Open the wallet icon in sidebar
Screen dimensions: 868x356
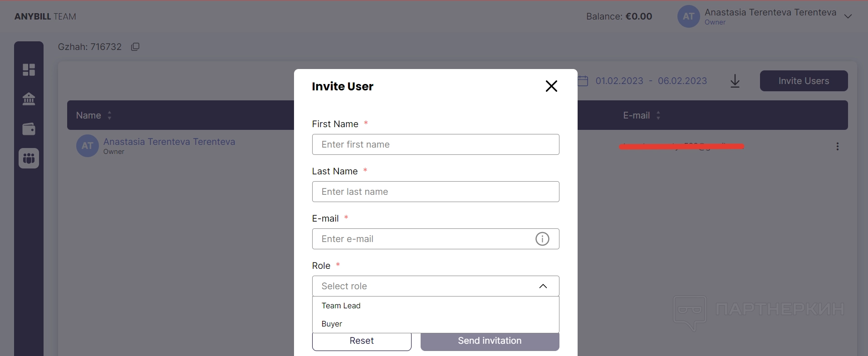(x=29, y=129)
